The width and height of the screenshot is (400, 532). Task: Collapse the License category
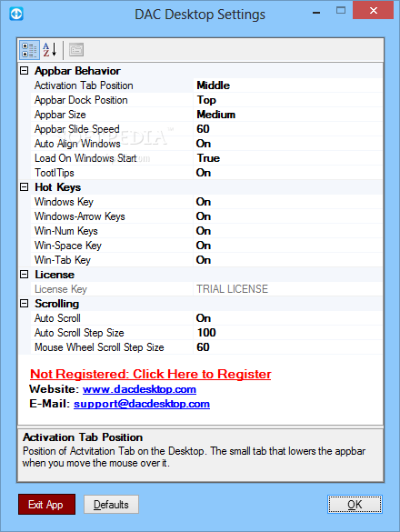click(x=24, y=275)
